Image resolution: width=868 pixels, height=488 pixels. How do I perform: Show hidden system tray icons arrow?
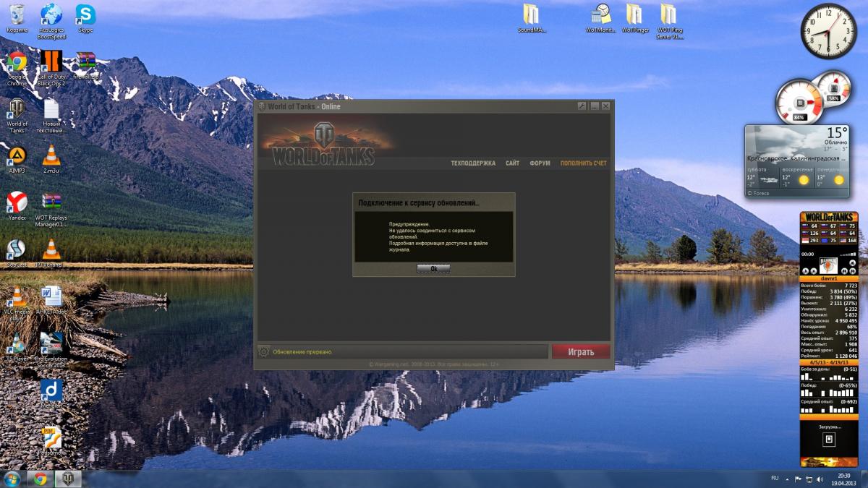pos(787,479)
